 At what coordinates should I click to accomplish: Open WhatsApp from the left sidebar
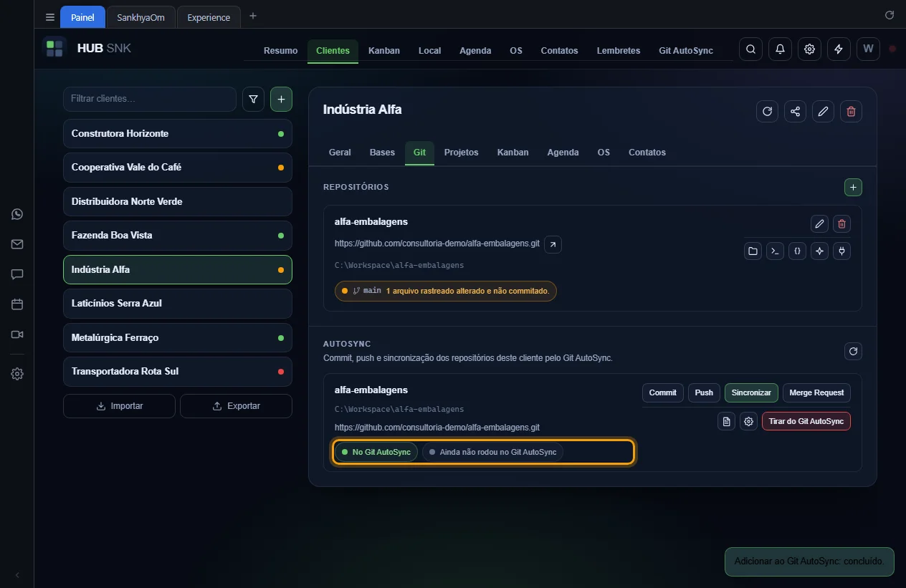(x=17, y=214)
